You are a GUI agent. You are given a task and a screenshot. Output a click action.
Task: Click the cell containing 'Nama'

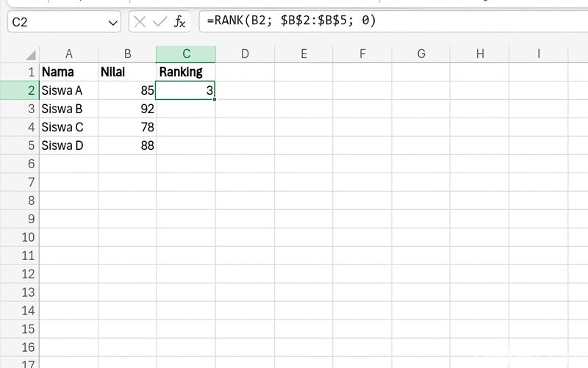coord(68,72)
